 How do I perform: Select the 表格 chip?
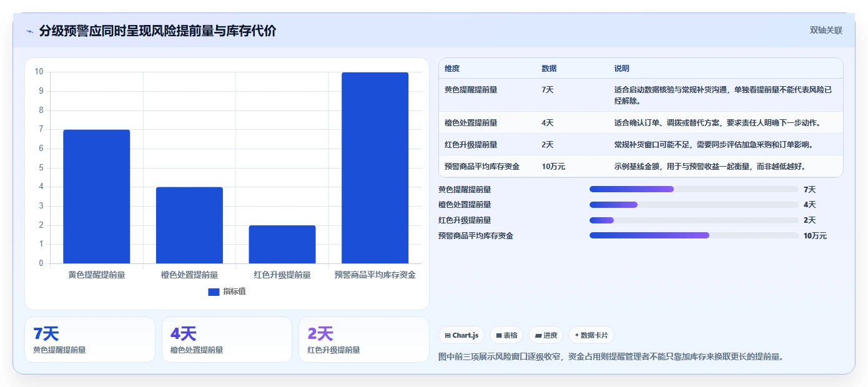coord(506,335)
